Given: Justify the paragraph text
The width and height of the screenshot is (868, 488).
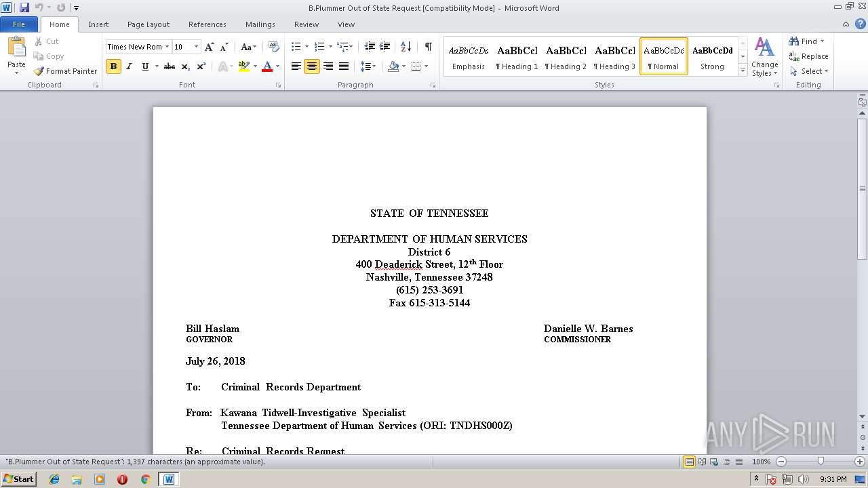Looking at the screenshot, I should [344, 66].
